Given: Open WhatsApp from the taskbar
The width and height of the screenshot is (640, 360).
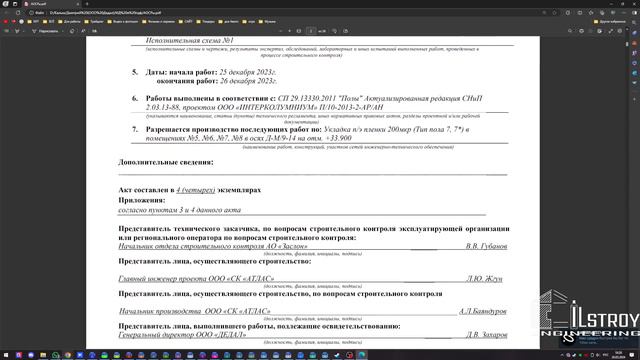Looking at the screenshot, I should click(x=56, y=355).
